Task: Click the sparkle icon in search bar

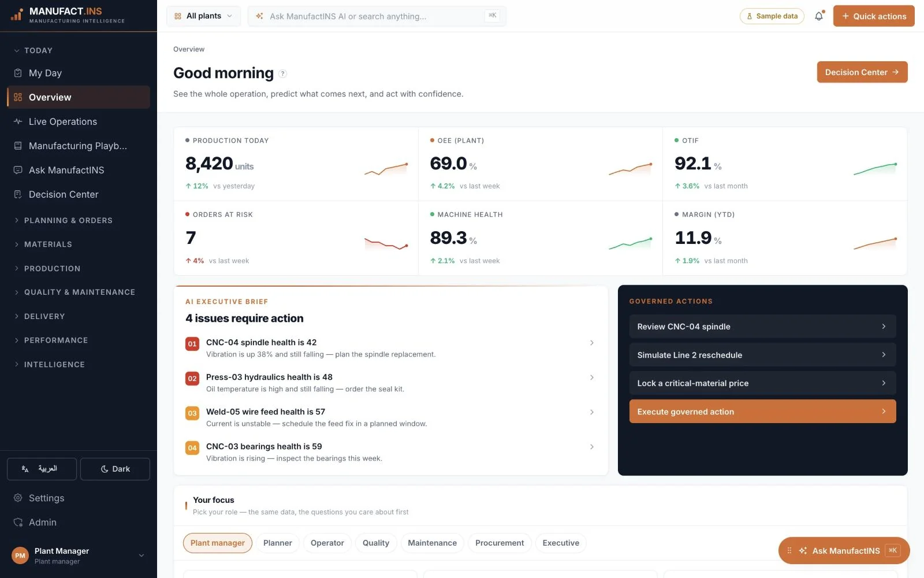Action: (259, 16)
